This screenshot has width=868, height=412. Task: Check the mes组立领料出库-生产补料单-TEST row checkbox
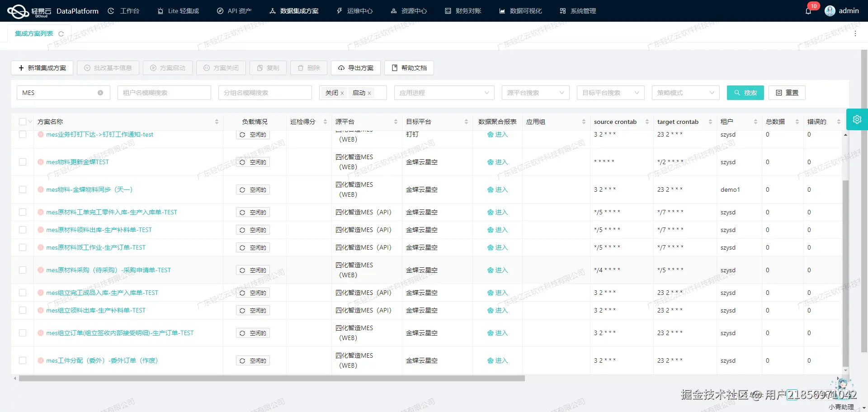coord(23,310)
